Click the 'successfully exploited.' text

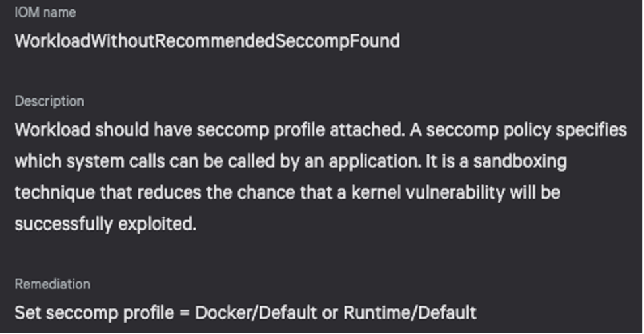pyautogui.click(x=105, y=224)
